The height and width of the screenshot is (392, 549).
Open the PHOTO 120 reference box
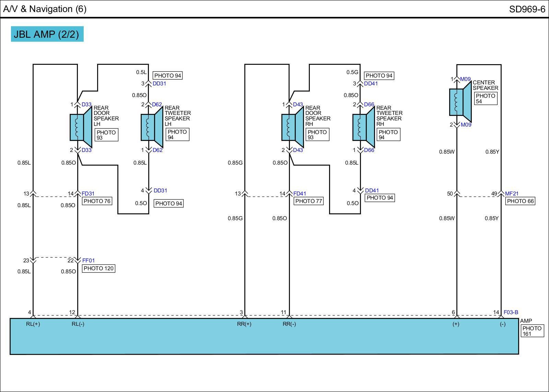point(98,269)
